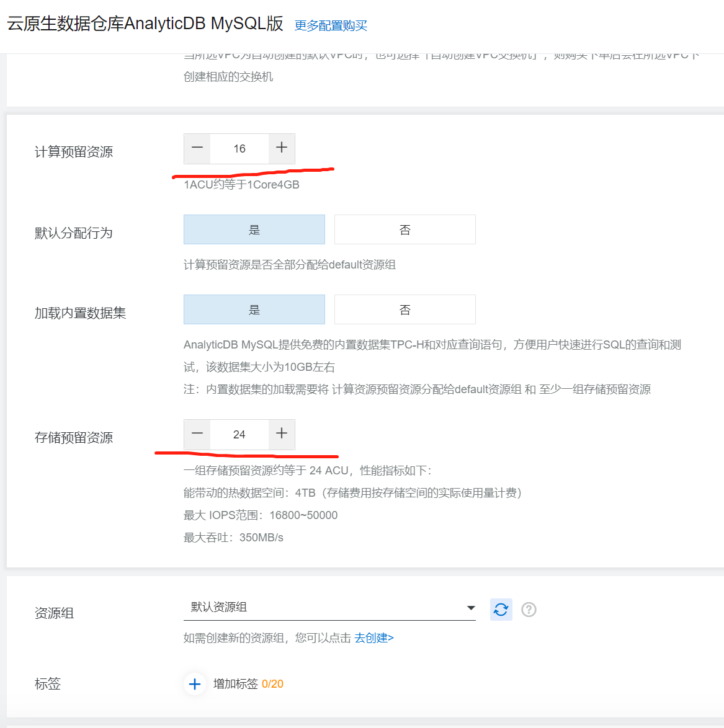
Task: Select 否 for 默认分配行为
Action: [405, 229]
